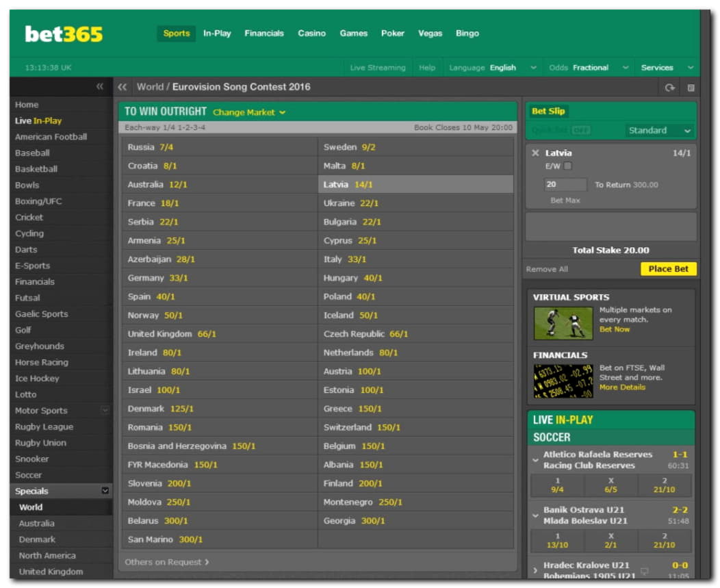
Task: Refresh the page with the circular arrow icon
Action: click(670, 88)
